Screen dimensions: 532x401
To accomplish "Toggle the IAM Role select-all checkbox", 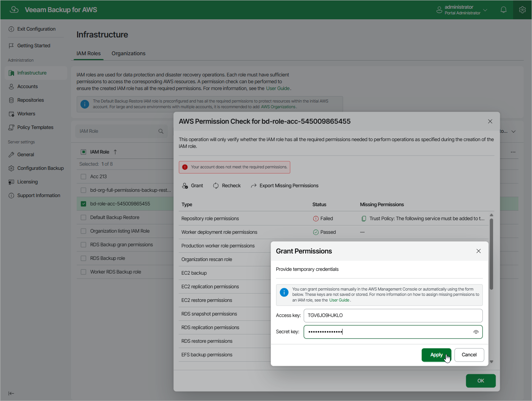I will (84, 152).
